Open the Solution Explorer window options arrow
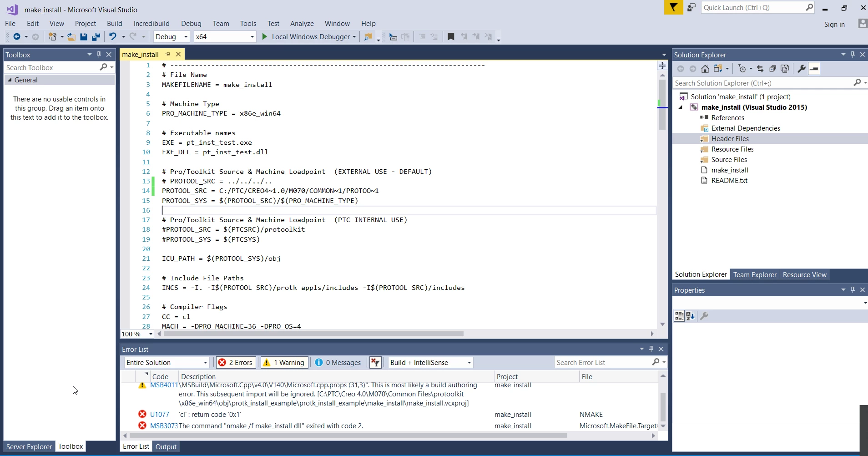868x456 pixels. pyautogui.click(x=843, y=55)
